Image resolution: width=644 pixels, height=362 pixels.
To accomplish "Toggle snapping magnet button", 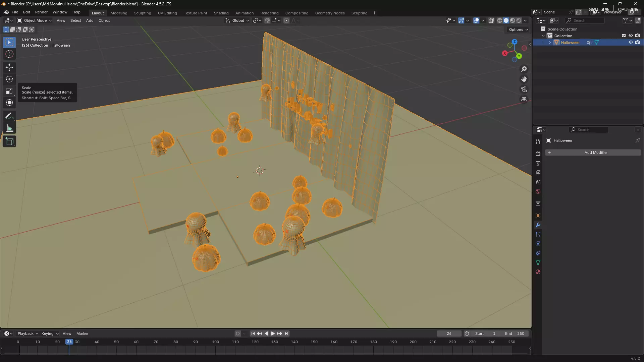I will (267, 20).
